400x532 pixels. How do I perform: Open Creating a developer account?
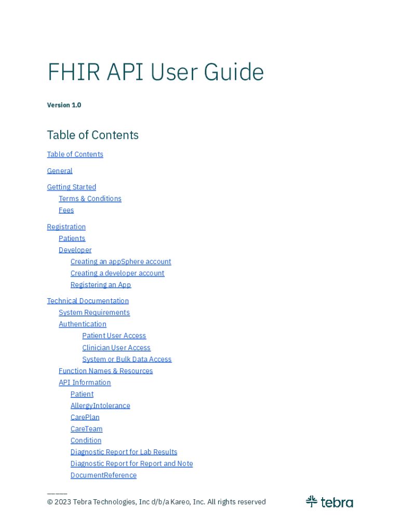pyautogui.click(x=117, y=273)
